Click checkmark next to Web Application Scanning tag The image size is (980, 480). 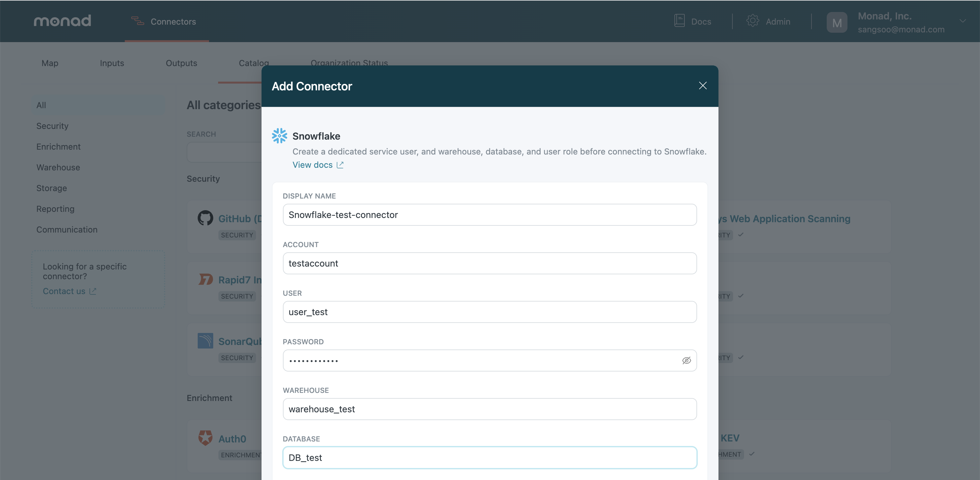click(741, 235)
